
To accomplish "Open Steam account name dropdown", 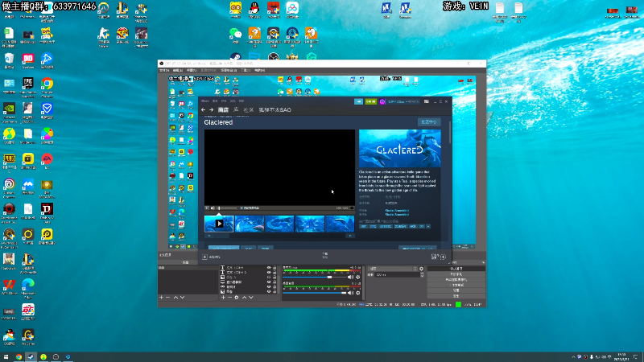I will tap(403, 101).
